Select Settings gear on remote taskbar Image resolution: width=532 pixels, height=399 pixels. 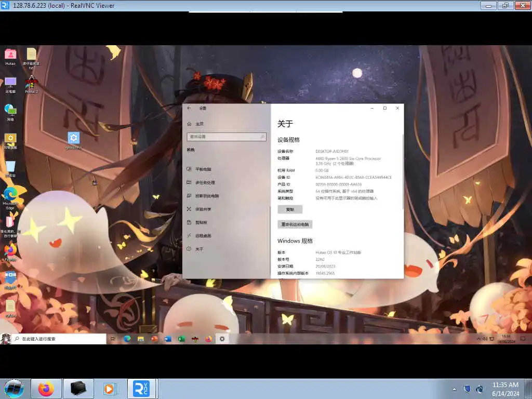coord(222,339)
